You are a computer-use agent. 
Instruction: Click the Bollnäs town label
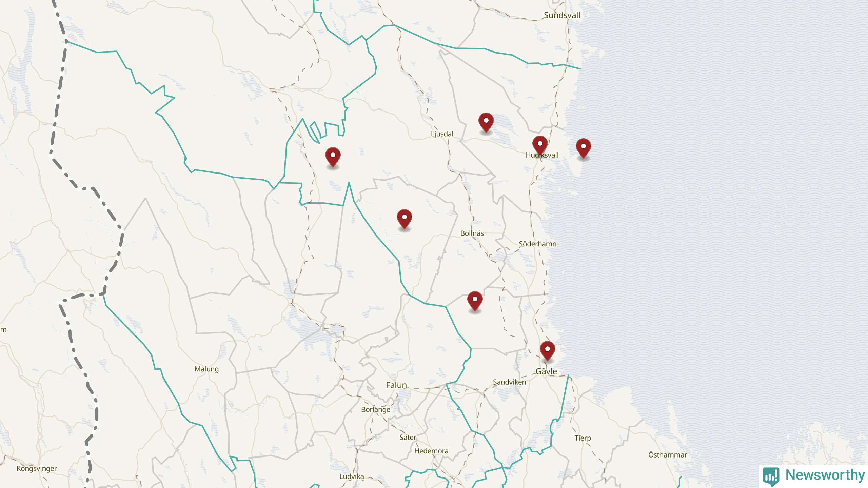472,233
